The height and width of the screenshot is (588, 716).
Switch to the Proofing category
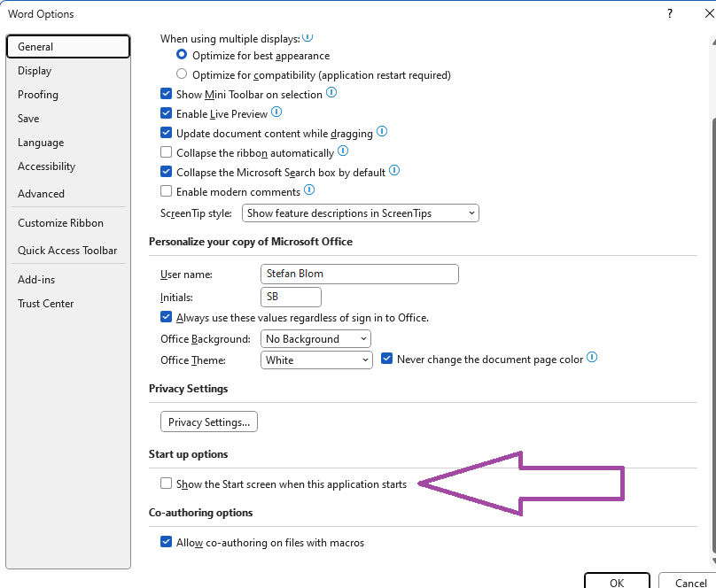click(x=38, y=95)
